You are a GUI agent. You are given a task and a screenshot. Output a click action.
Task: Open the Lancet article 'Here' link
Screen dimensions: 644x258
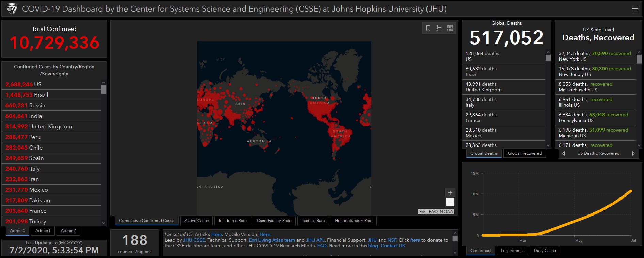(216, 234)
